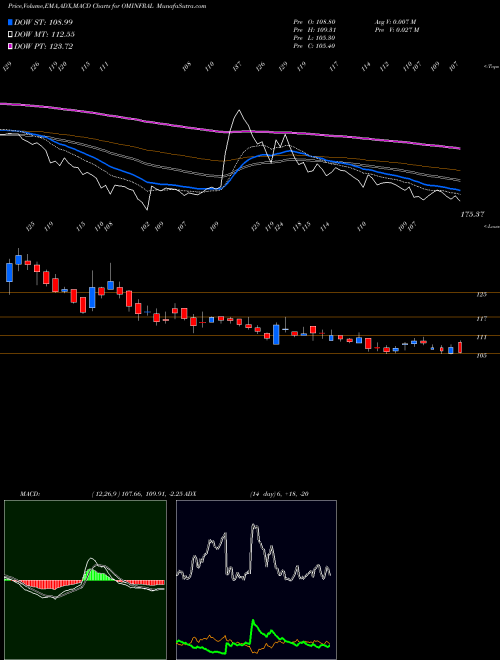
Task: Click the magenta DOW PT legend swatch
Action: 10,46
